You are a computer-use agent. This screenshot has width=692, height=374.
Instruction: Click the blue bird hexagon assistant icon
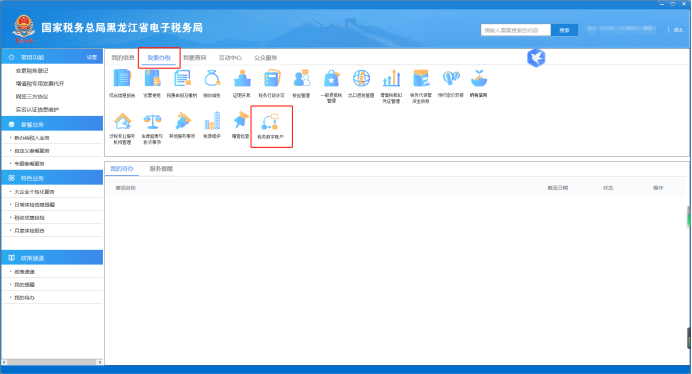tap(536, 58)
